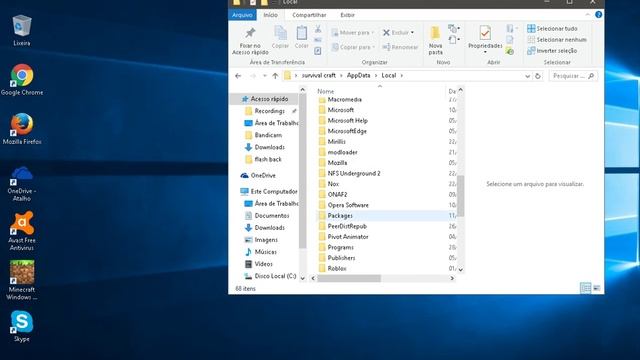
Task: Go up one folder level arrow
Action: (x=275, y=76)
